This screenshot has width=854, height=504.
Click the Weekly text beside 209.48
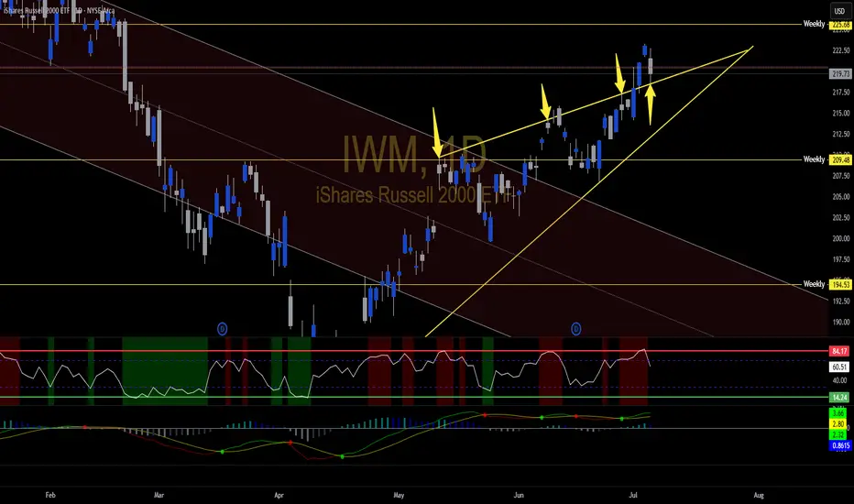(x=815, y=159)
